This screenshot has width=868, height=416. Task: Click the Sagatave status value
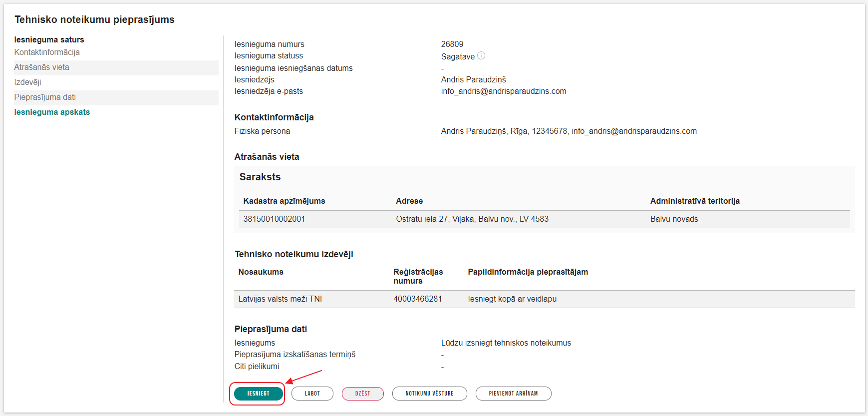[458, 56]
